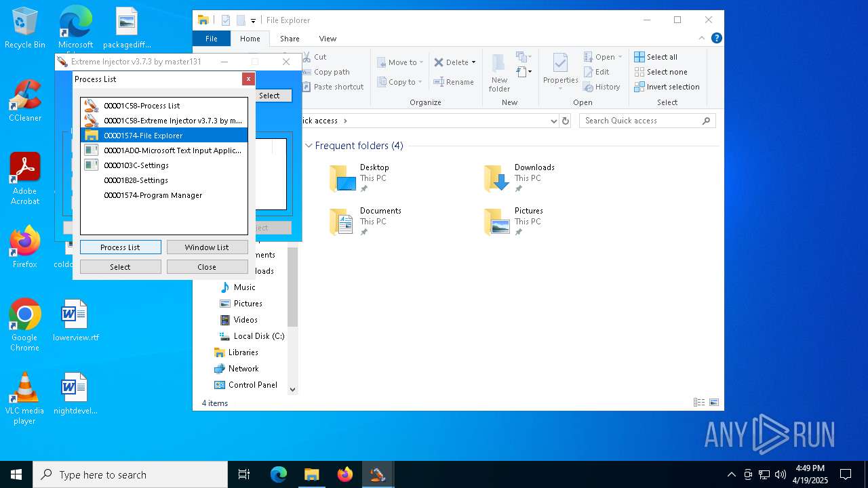Screen dimensions: 868x488
Task: Minimize the ribbon with the chevron
Action: click(x=702, y=39)
